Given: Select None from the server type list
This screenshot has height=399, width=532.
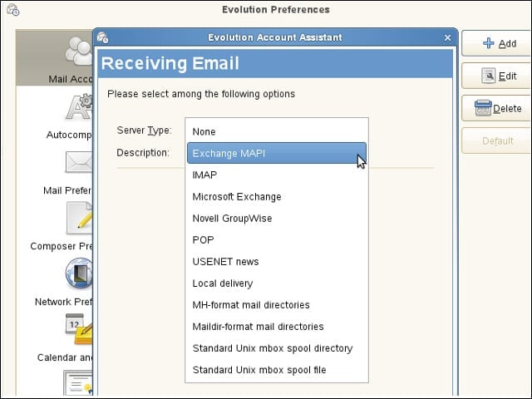Looking at the screenshot, I should 277,131.
